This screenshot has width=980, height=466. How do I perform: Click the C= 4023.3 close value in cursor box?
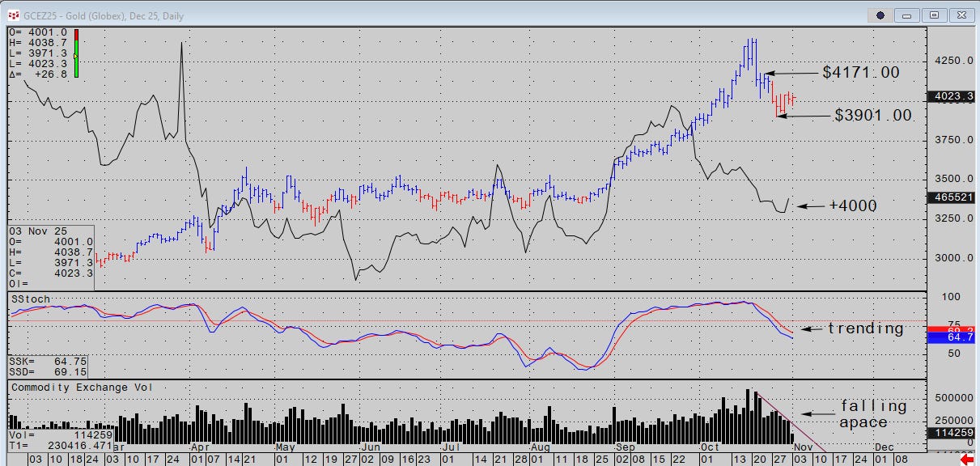[52, 273]
